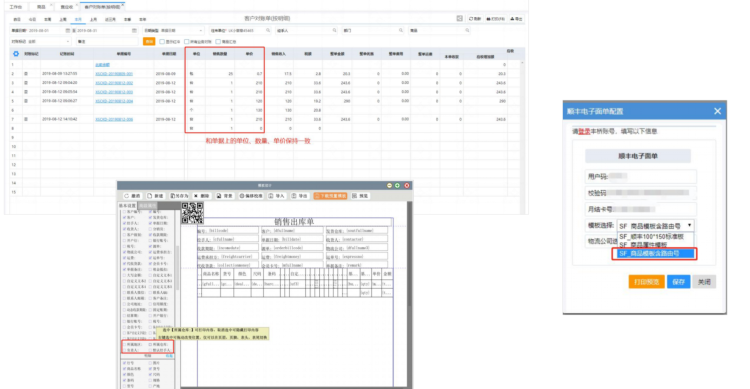
Task: Select the 今日 date range tab
Action: pyautogui.click(x=32, y=19)
